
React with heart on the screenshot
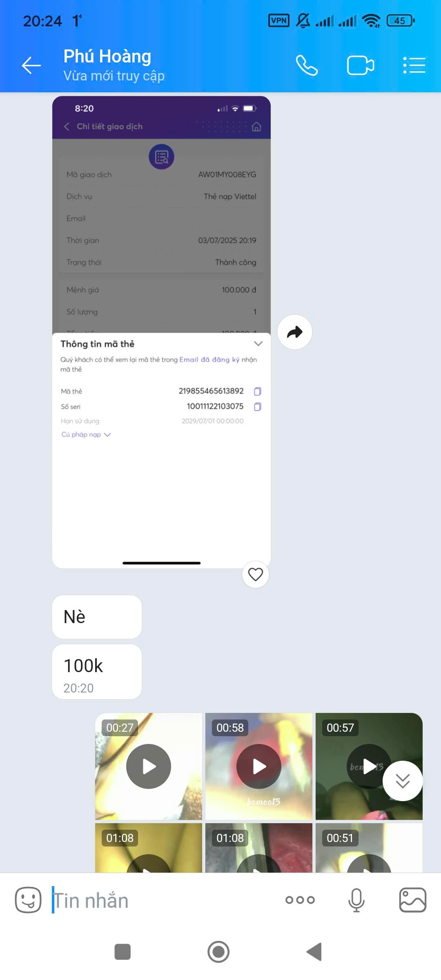point(256,575)
